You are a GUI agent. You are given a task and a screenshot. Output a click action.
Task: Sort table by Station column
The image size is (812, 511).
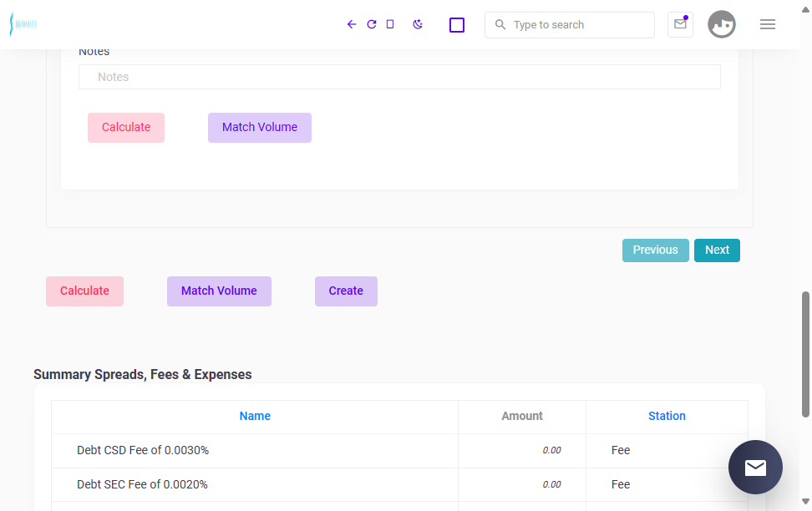click(x=667, y=417)
